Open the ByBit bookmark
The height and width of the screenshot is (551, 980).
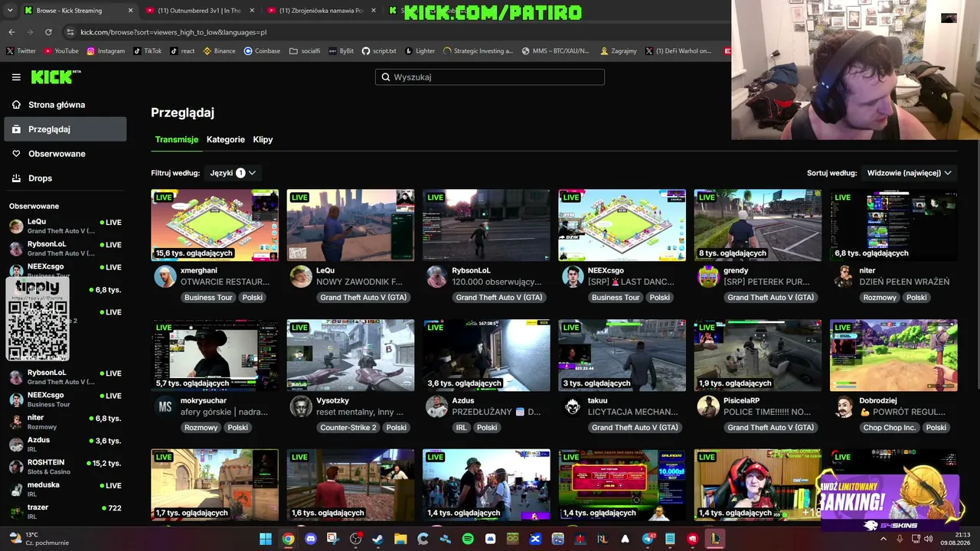(341, 51)
